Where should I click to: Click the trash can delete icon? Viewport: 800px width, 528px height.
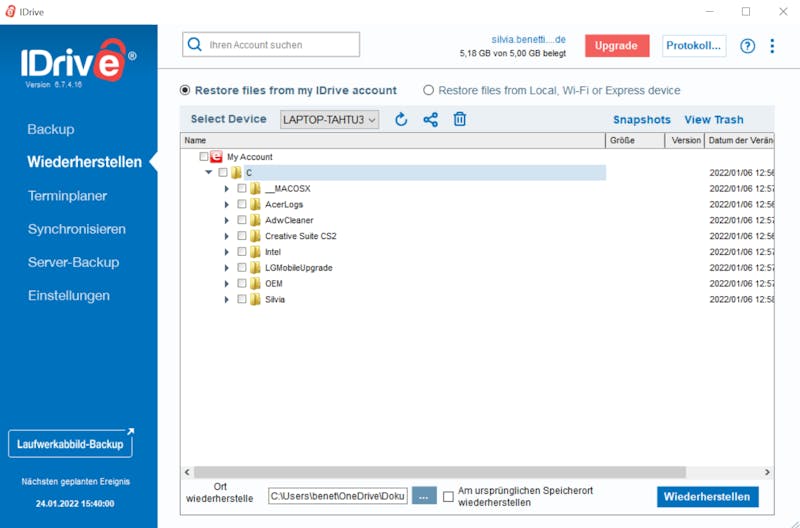click(460, 119)
